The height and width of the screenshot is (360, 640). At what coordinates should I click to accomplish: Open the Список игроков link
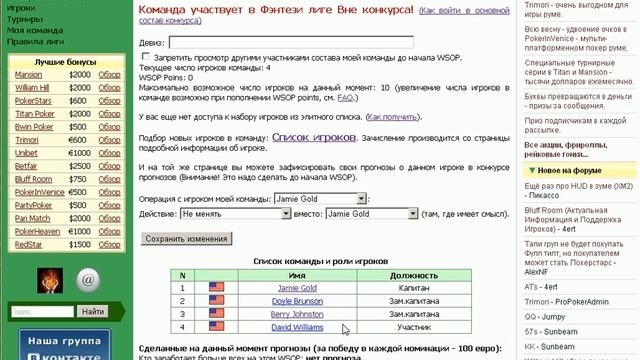pos(314,137)
